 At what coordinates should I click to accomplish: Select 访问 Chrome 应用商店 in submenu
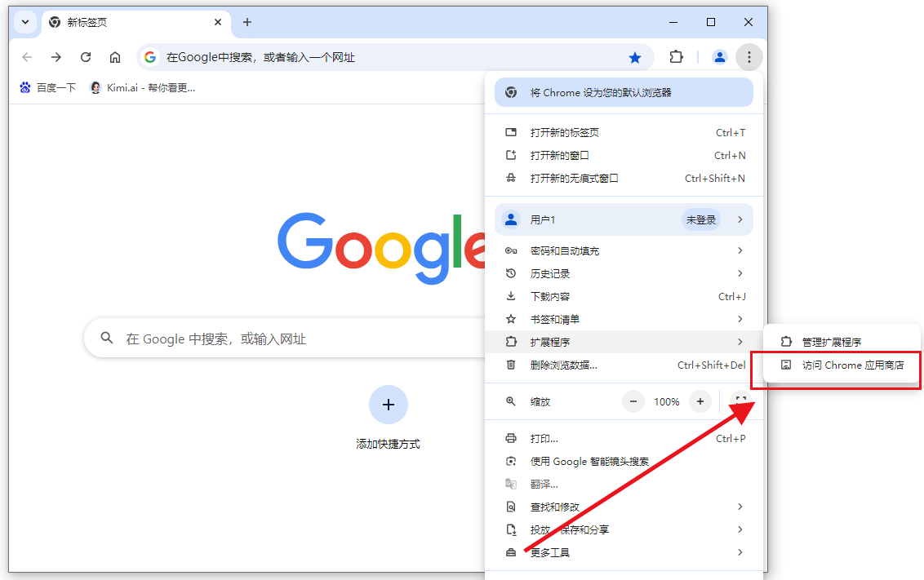tap(852, 365)
